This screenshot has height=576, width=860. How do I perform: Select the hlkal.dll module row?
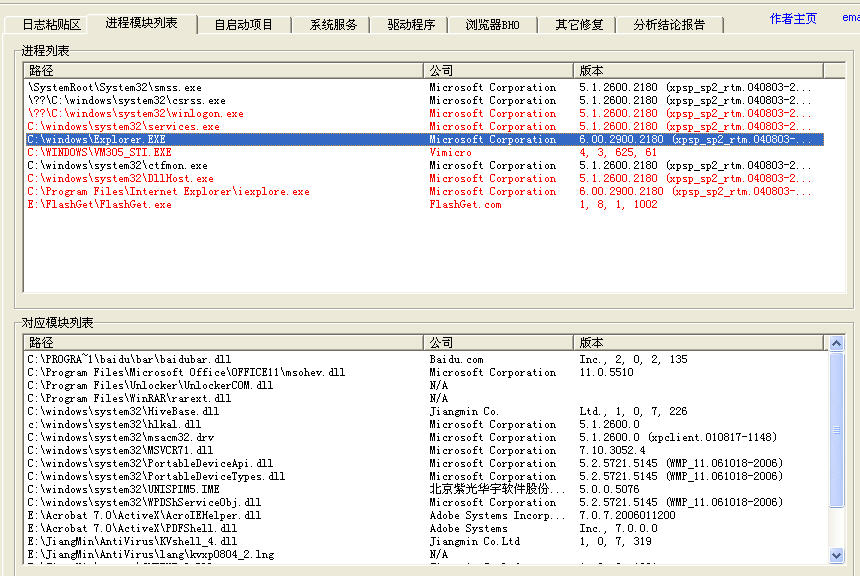point(425,424)
